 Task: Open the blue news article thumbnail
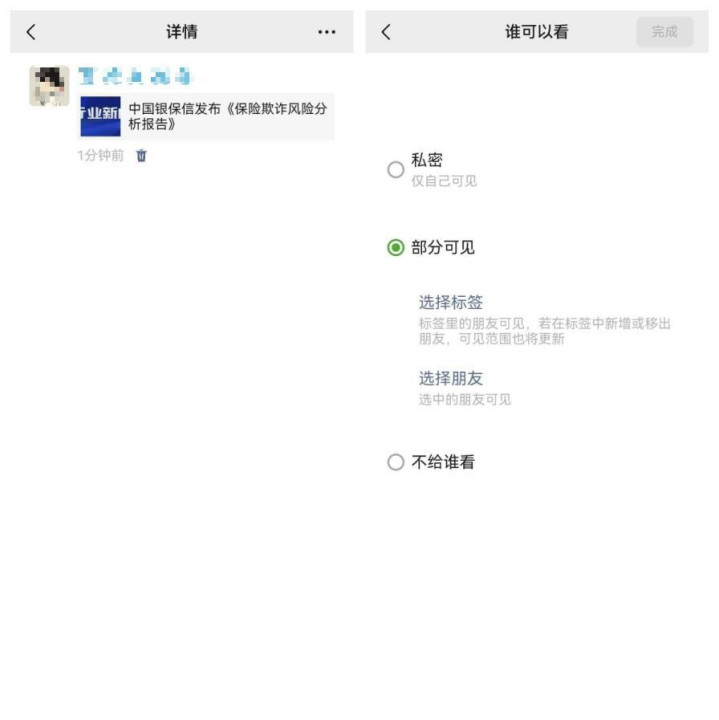(101, 116)
